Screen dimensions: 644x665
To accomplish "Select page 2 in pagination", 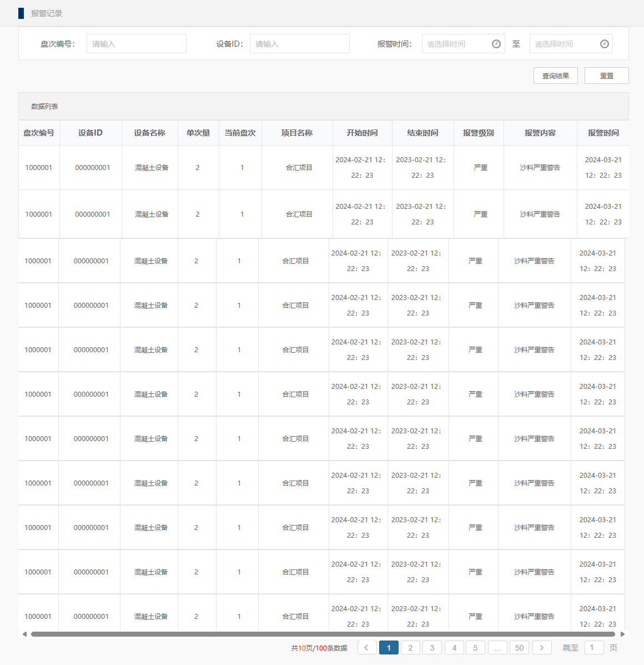I will click(x=410, y=648).
